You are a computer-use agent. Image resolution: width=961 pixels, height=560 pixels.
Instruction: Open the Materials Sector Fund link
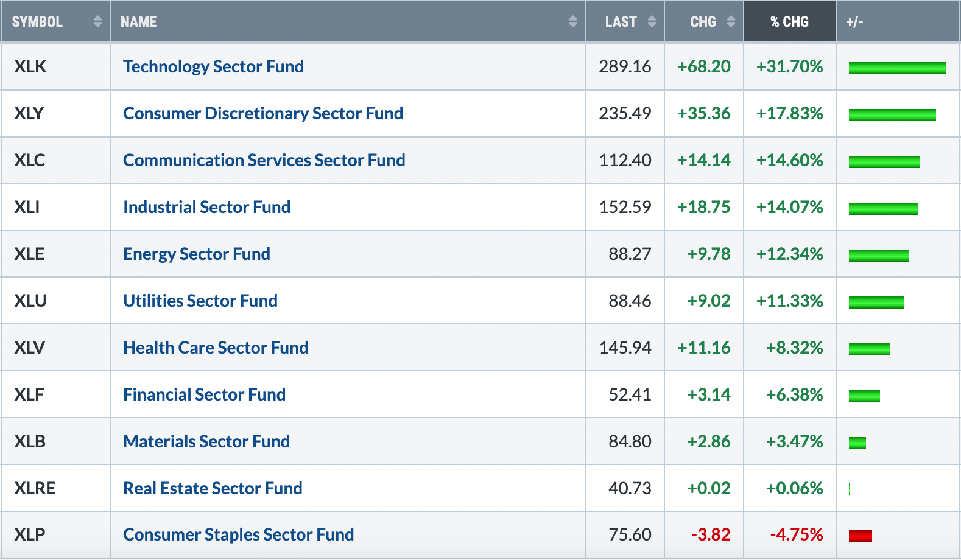206,441
